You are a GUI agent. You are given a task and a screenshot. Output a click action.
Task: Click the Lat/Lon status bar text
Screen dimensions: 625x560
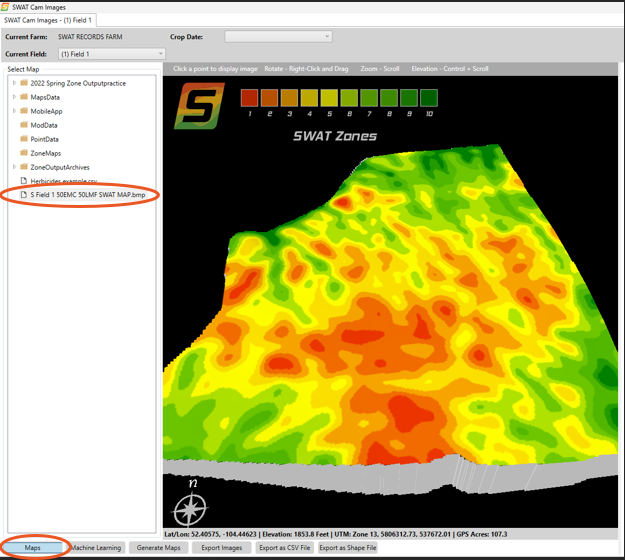coord(210,534)
